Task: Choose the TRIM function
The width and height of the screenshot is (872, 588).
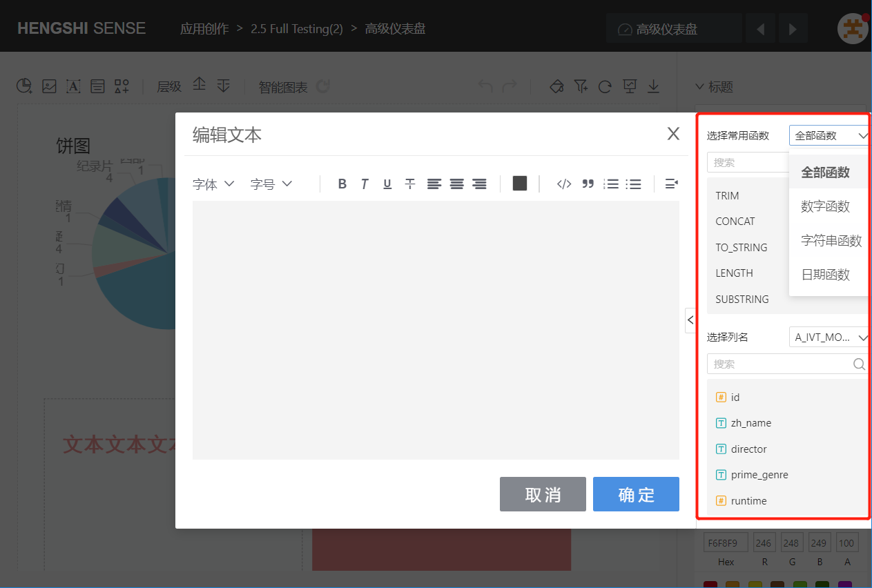Action: [x=727, y=196]
